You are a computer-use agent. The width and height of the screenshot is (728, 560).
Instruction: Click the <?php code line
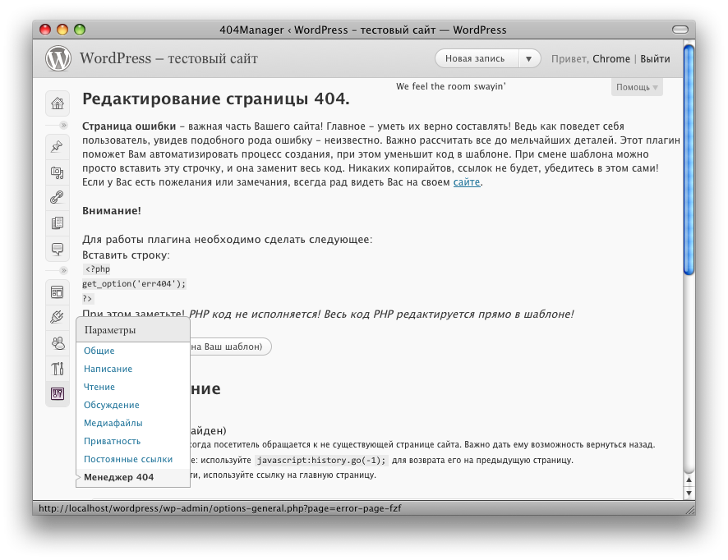98,269
